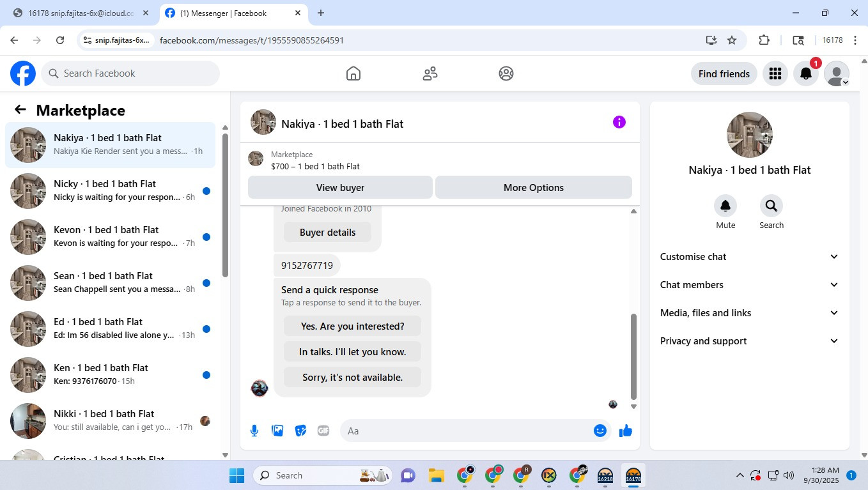The height and width of the screenshot is (490, 868).
Task: Click the voice clip microphone icon
Action: click(254, 431)
